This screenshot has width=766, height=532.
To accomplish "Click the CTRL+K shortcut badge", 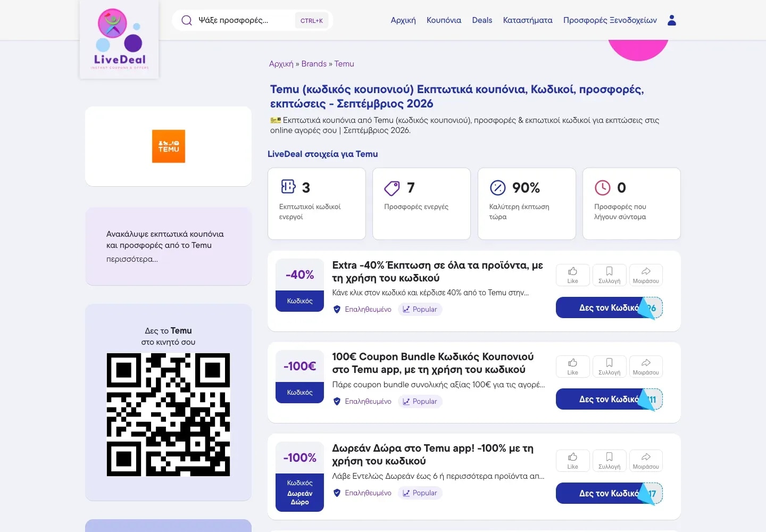I will (x=312, y=20).
